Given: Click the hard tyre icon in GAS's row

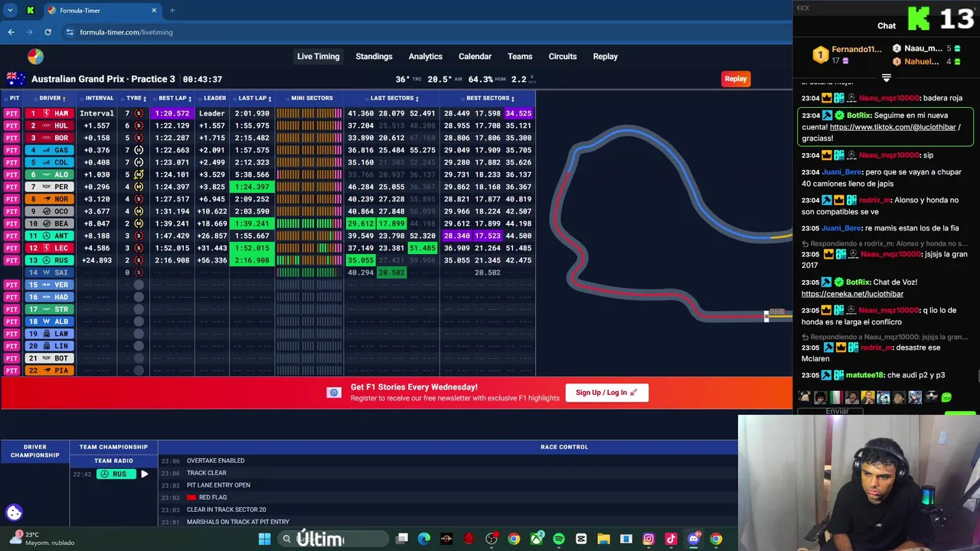Looking at the screenshot, I should pyautogui.click(x=139, y=150).
